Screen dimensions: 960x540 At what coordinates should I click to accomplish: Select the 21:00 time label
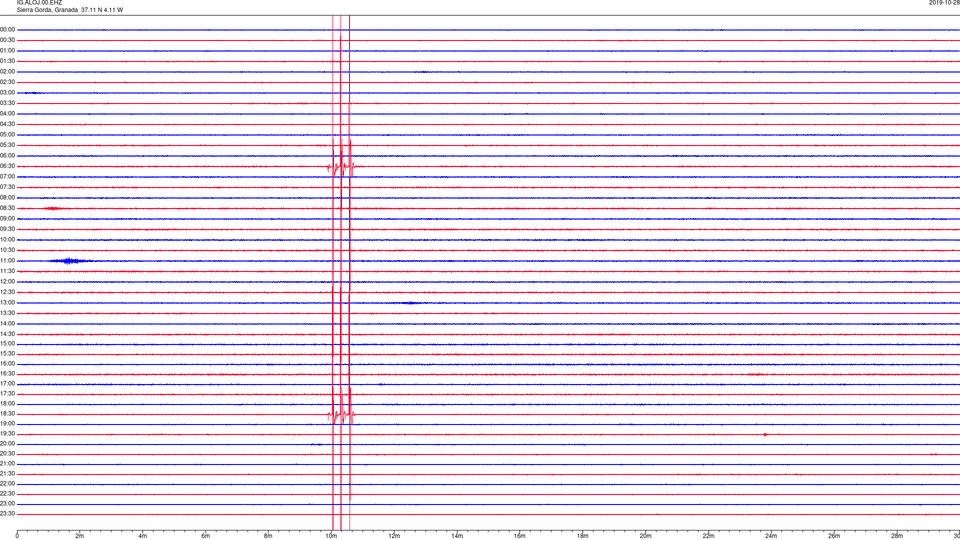[x=7, y=464]
